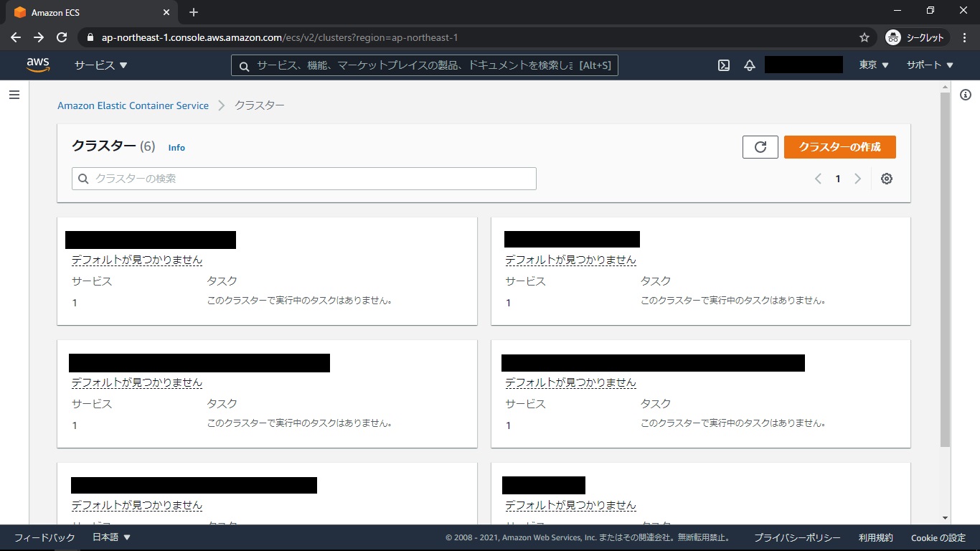
Task: Open the CloudShell terminal icon
Action: tap(724, 65)
